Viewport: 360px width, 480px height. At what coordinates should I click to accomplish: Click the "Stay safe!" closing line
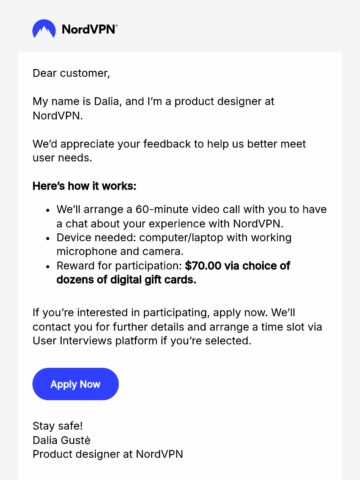[x=57, y=426]
